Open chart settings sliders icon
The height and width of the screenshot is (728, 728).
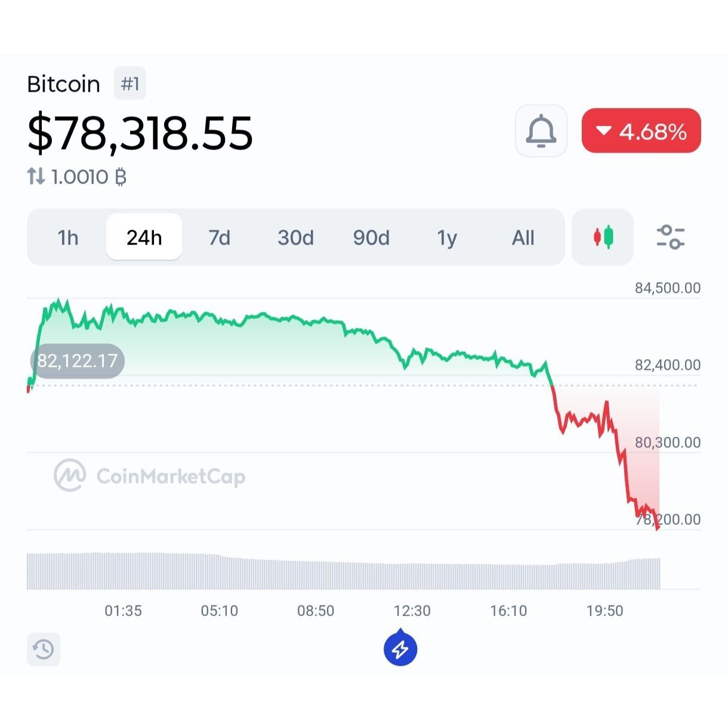coord(670,237)
